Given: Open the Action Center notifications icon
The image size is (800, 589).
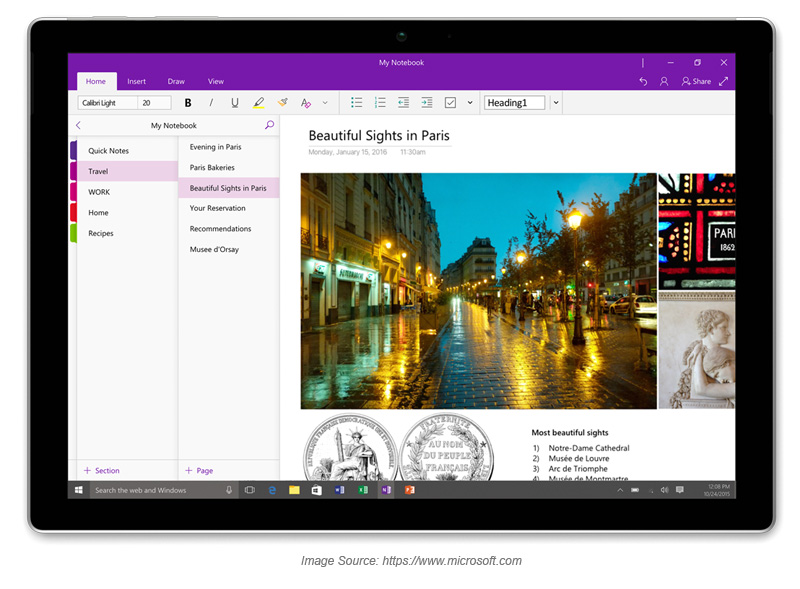Looking at the screenshot, I should (680, 490).
